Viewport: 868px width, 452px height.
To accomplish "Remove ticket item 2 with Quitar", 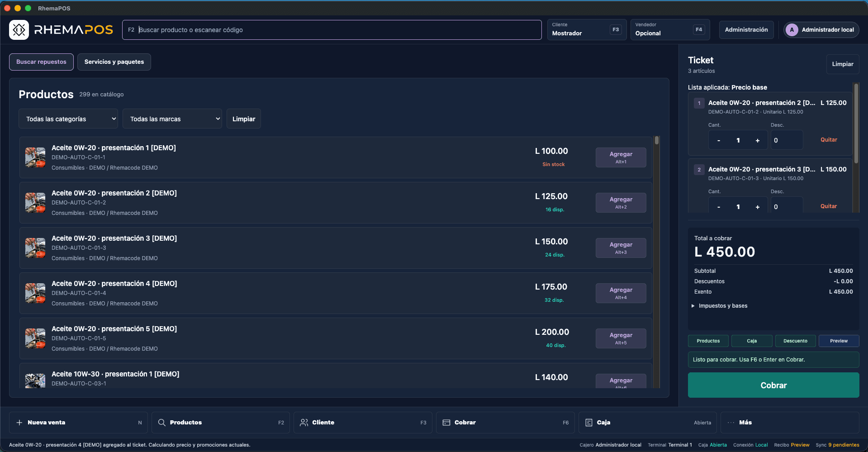I will point(829,206).
